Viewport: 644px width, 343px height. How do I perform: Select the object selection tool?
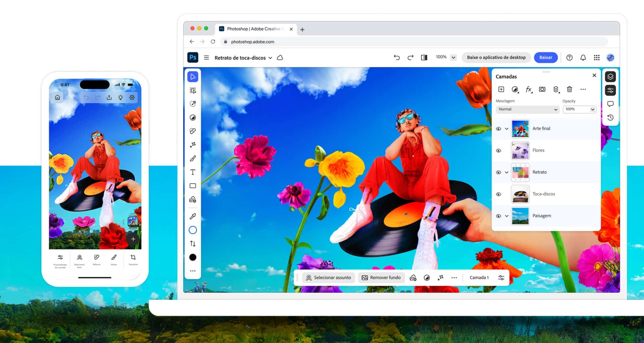pos(193,90)
